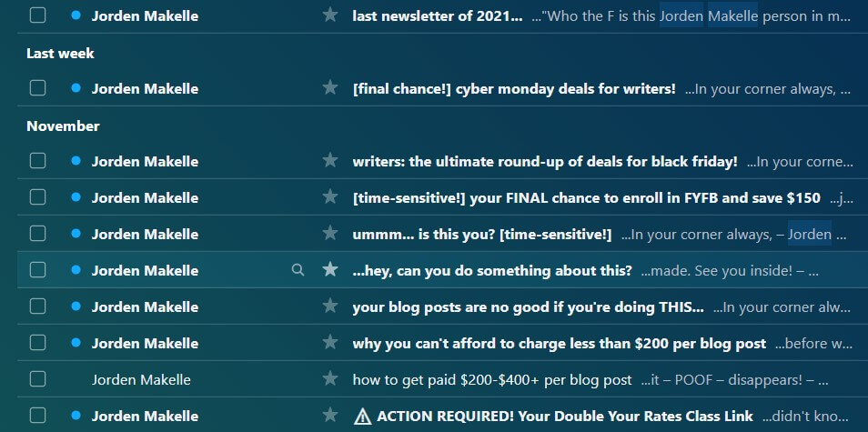Click the magnifier icon on the highlighted email row
868x432 pixels.
[x=298, y=270]
